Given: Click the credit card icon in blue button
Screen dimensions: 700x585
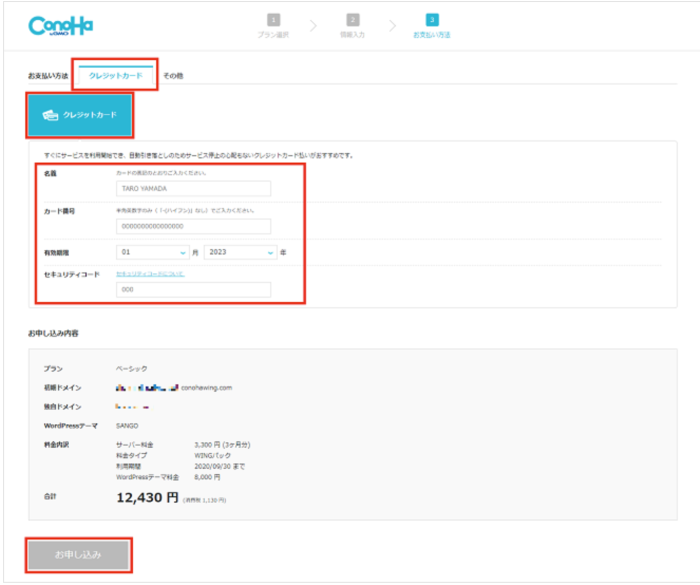Looking at the screenshot, I should (50, 115).
